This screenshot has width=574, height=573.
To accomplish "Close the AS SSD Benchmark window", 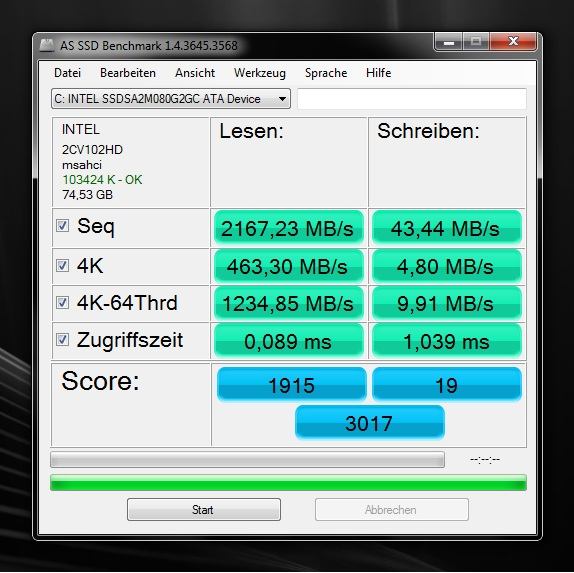I will click(x=513, y=42).
